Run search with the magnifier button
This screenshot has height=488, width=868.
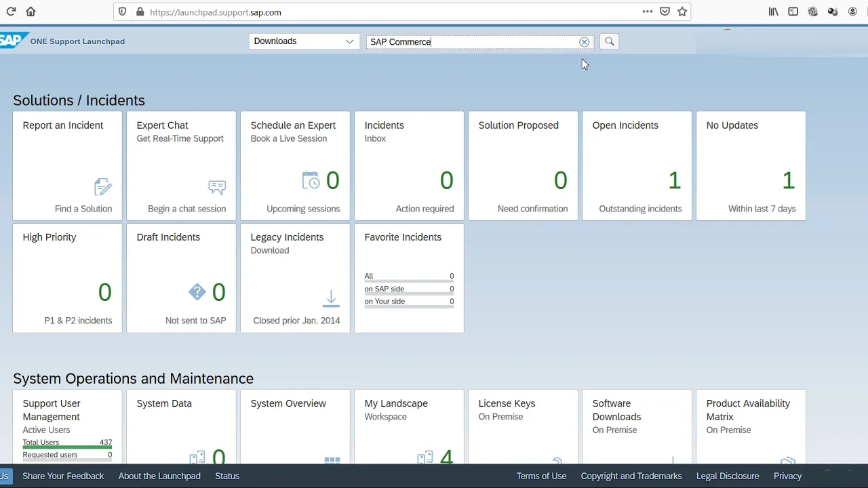[x=609, y=41]
